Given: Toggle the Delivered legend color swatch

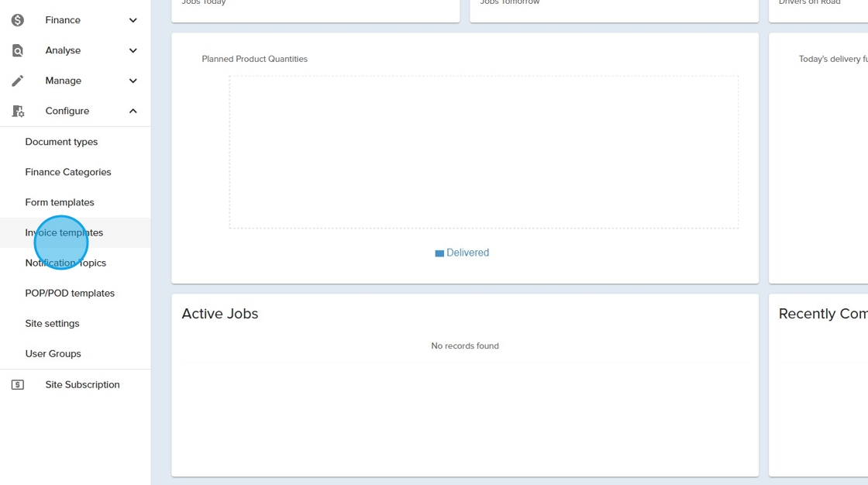Looking at the screenshot, I should click(439, 253).
